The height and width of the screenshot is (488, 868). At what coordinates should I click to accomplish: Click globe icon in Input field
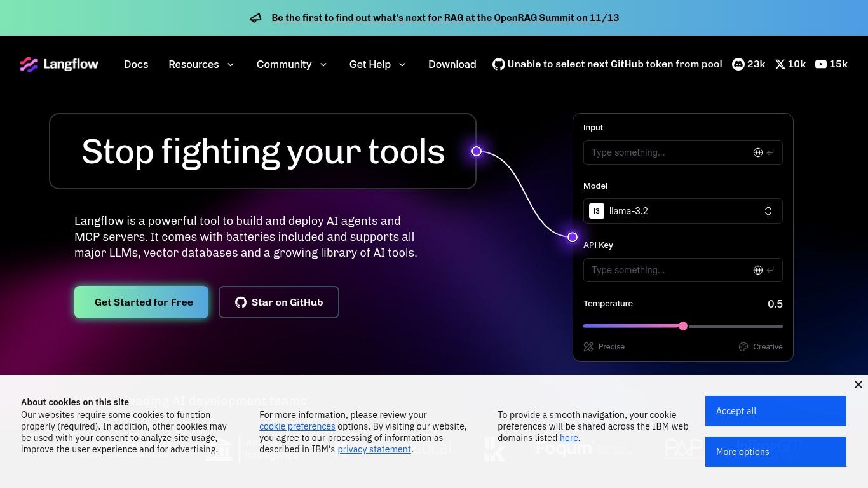[x=757, y=152]
